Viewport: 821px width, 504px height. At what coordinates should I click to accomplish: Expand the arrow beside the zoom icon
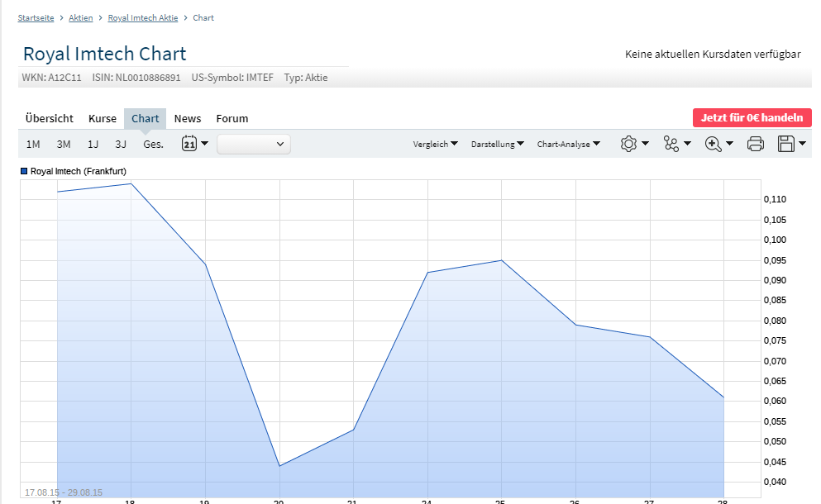click(729, 144)
